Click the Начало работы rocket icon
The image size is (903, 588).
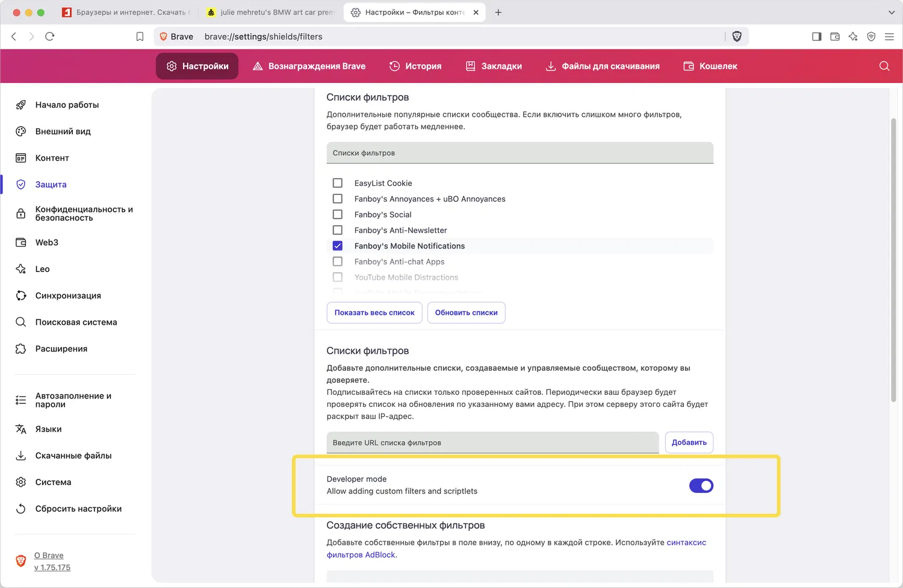click(21, 105)
